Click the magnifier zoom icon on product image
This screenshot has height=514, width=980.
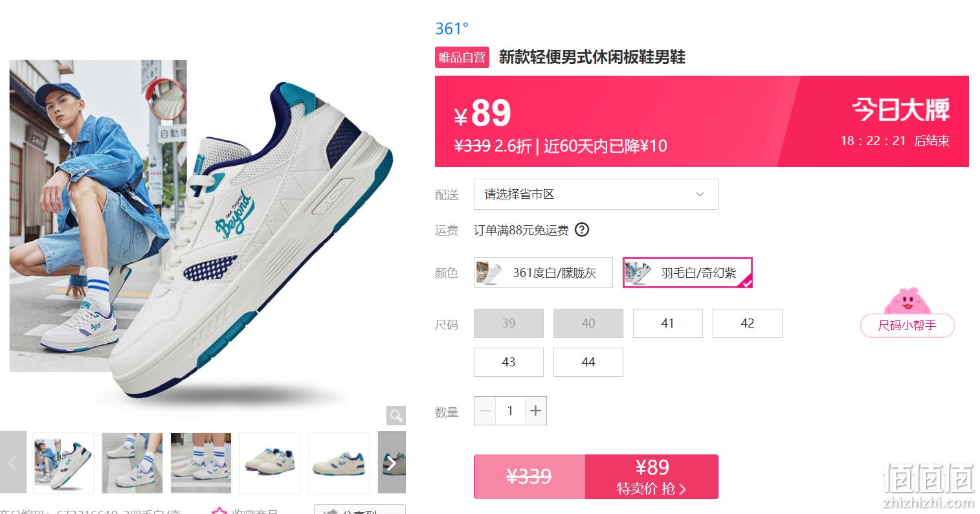[395, 416]
